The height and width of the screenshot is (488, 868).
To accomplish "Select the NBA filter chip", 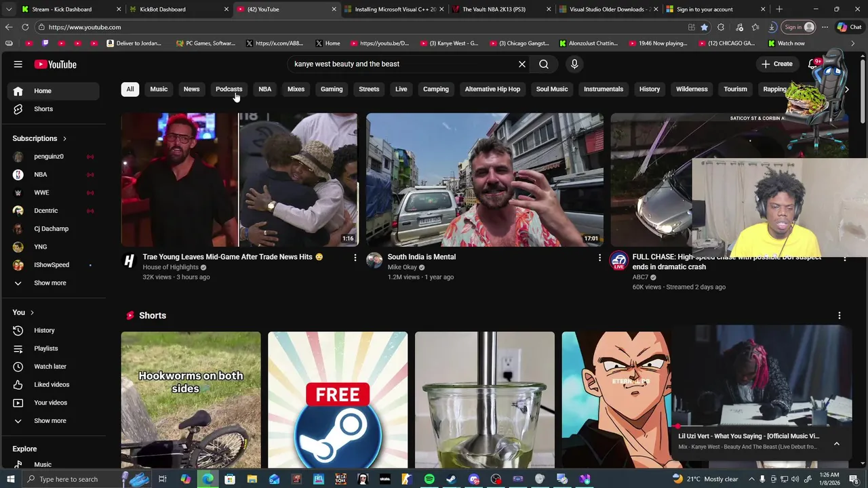I will (265, 89).
